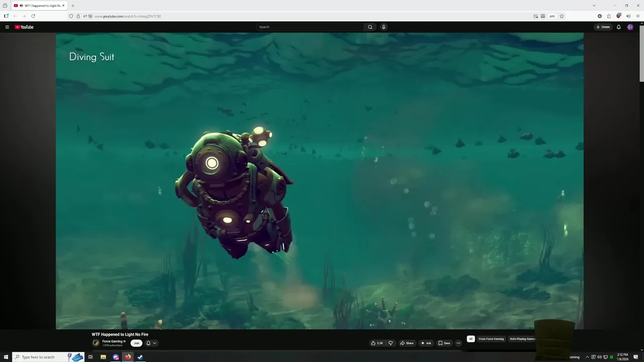
Task: Show hidden system tray icons chevron
Action: tap(587, 357)
